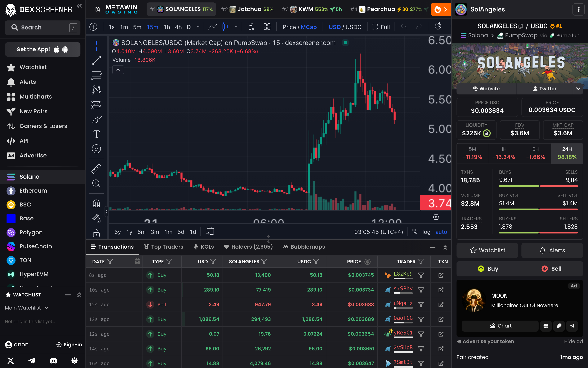Select the ruler measure tool
Viewport: 588px width, 368px height.
point(96,169)
